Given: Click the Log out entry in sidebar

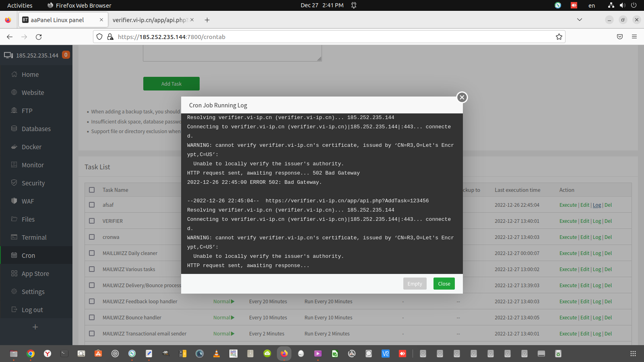Looking at the screenshot, I should point(32,310).
